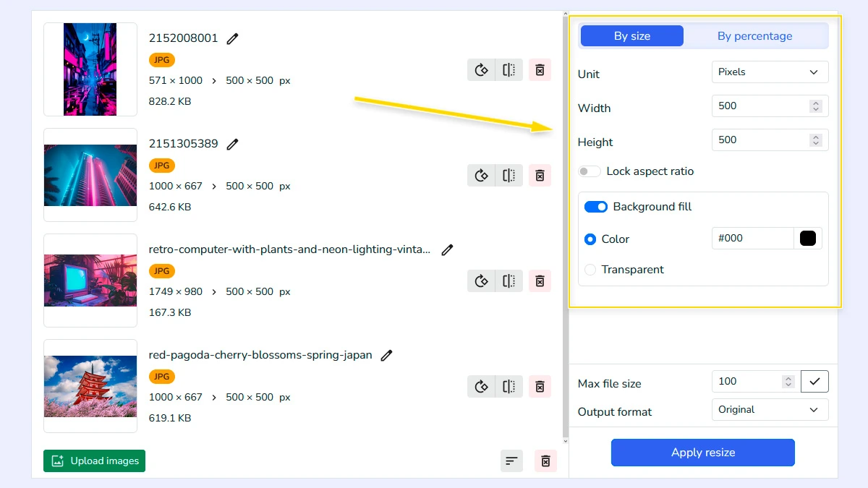Open the background color swatch

point(808,238)
